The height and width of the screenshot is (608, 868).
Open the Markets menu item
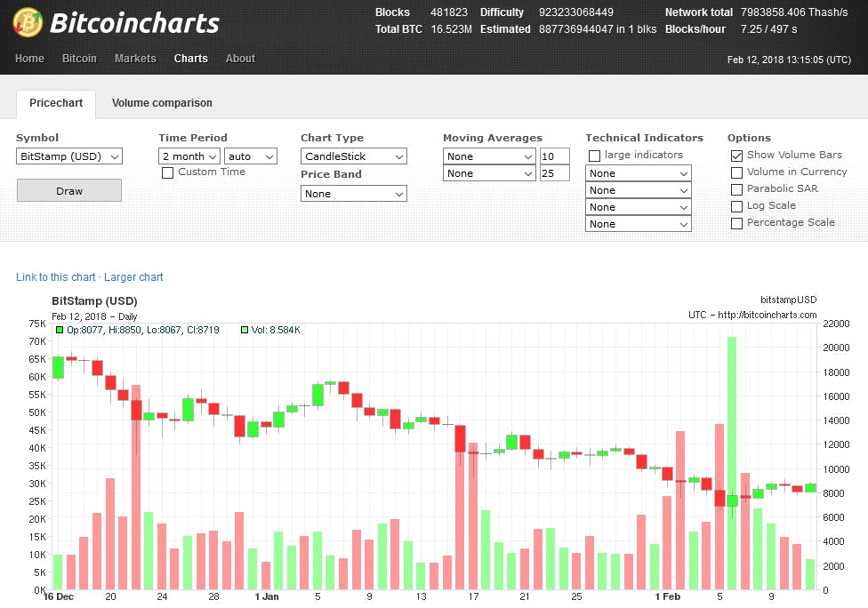pyautogui.click(x=135, y=58)
